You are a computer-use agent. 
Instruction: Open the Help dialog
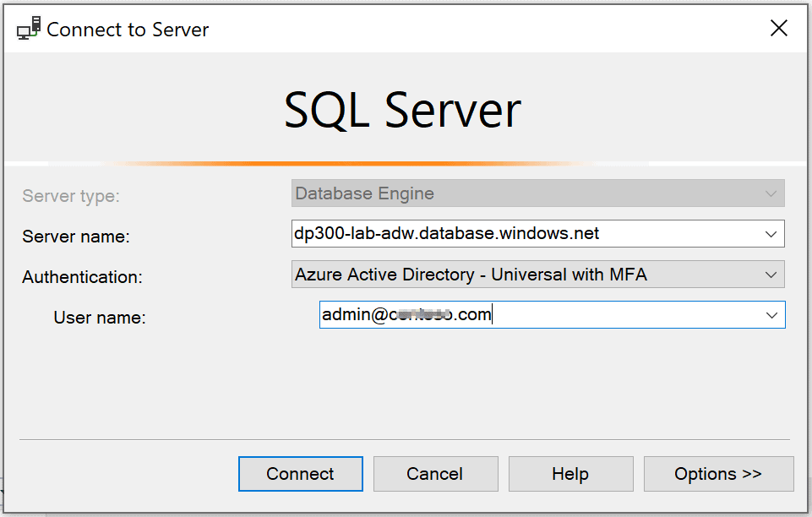(570, 473)
